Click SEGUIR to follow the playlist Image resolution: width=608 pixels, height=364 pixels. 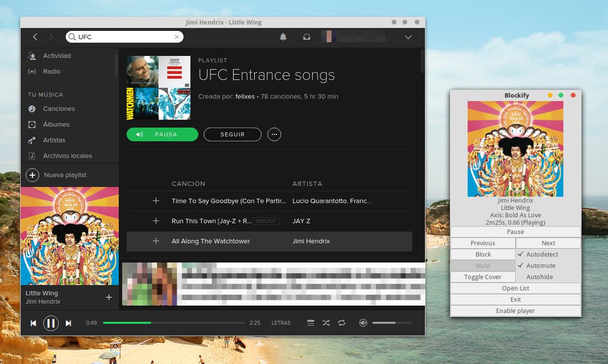tap(232, 134)
